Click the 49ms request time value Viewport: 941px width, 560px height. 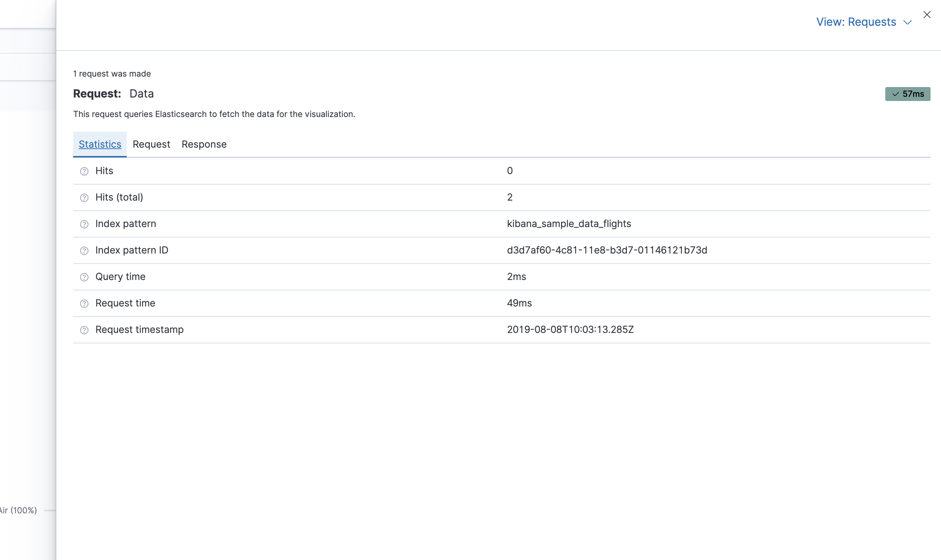[519, 303]
